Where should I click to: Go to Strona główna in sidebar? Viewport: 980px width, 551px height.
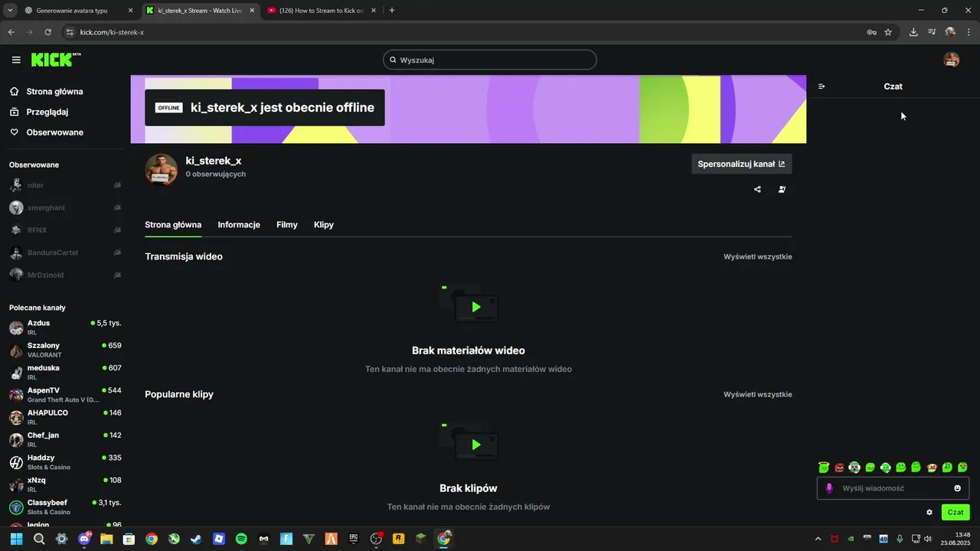(54, 92)
